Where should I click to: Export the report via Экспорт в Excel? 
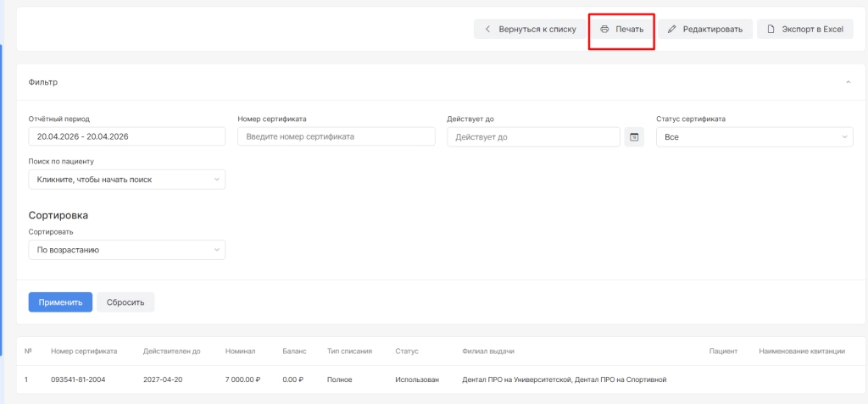click(804, 30)
